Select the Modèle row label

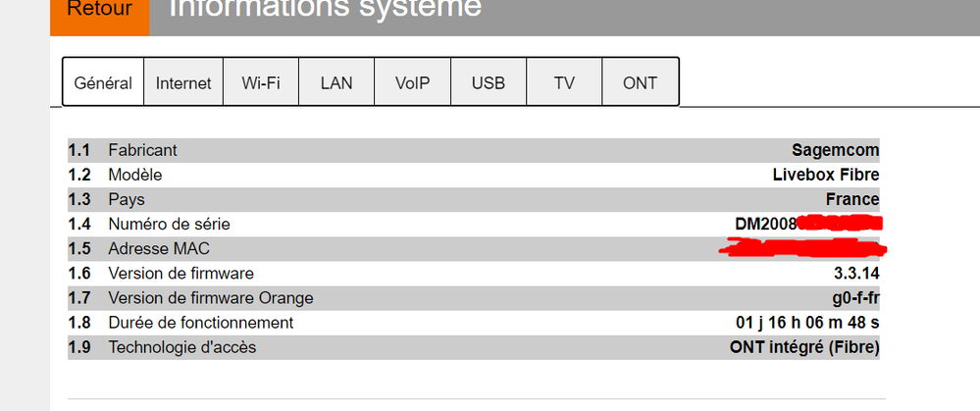134,175
